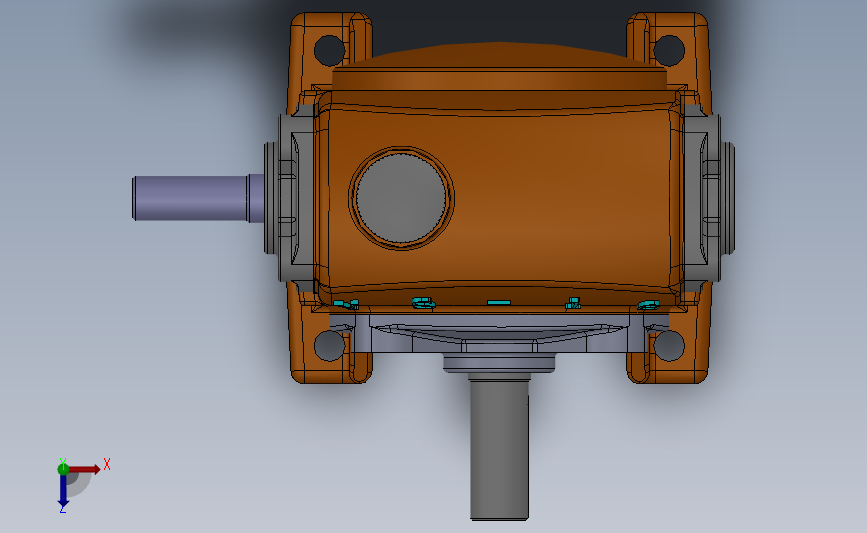Select the lower-right mounting hole of the housing
Image resolution: width=867 pixels, height=533 pixels.
[x=669, y=346]
